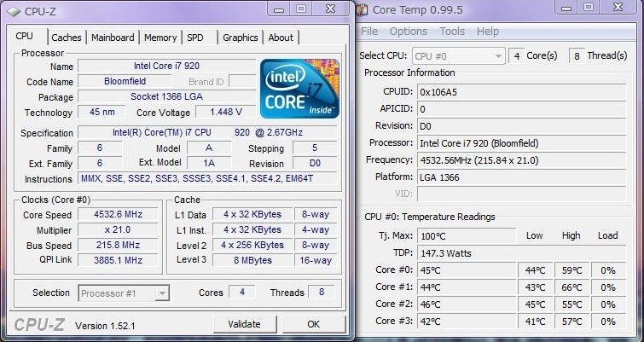This screenshot has width=644, height=342.
Task: Click the OK button in CPU-Z
Action: pos(313,324)
